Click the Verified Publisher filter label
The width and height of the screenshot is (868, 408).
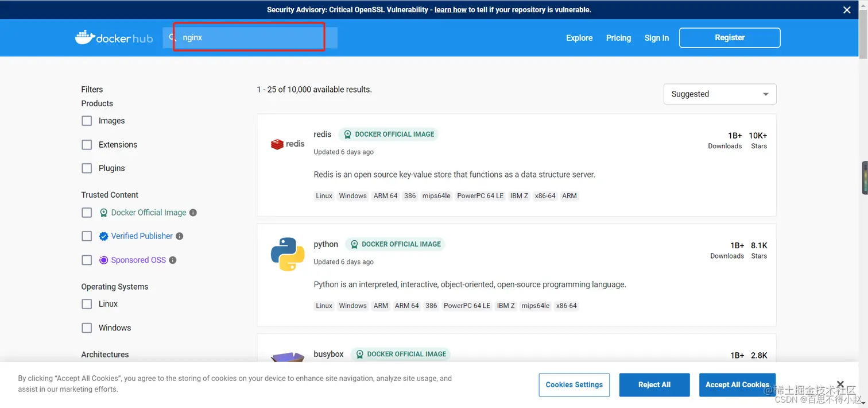(x=142, y=236)
